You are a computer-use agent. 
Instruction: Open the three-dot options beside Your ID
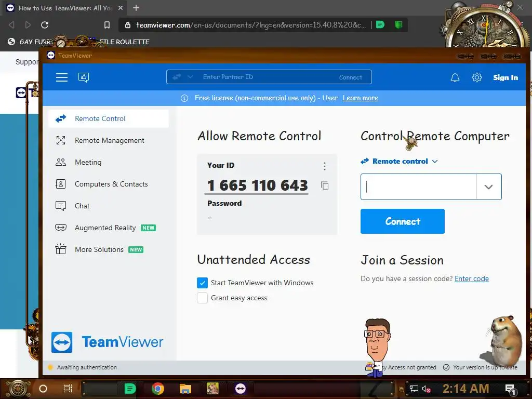[x=325, y=166]
